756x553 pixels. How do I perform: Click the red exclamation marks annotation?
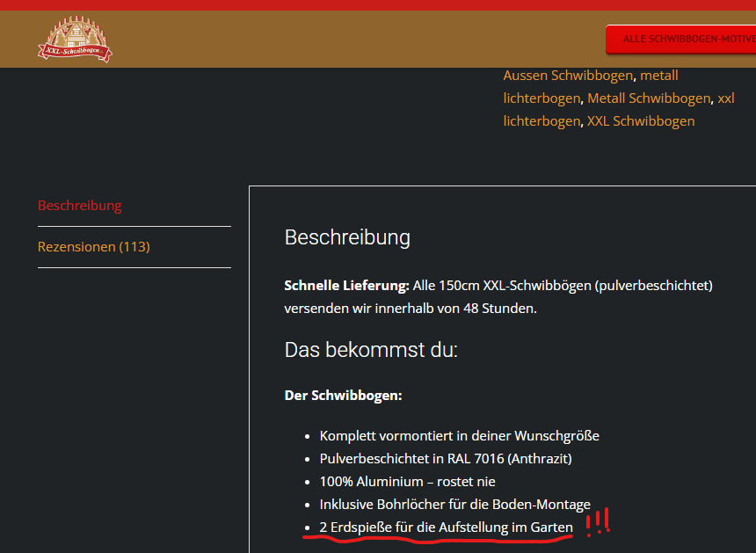tap(598, 523)
